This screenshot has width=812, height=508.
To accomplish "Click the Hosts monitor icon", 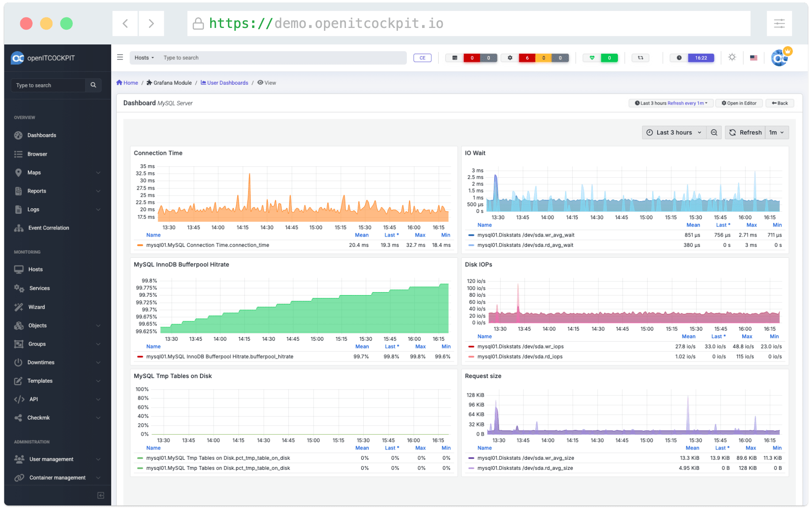I will pyautogui.click(x=19, y=269).
